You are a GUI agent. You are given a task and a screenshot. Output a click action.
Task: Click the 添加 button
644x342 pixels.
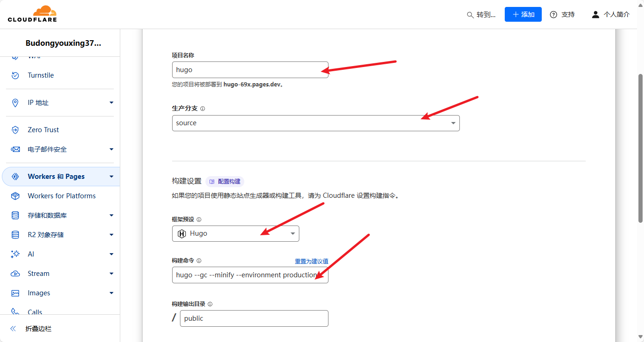pos(523,14)
